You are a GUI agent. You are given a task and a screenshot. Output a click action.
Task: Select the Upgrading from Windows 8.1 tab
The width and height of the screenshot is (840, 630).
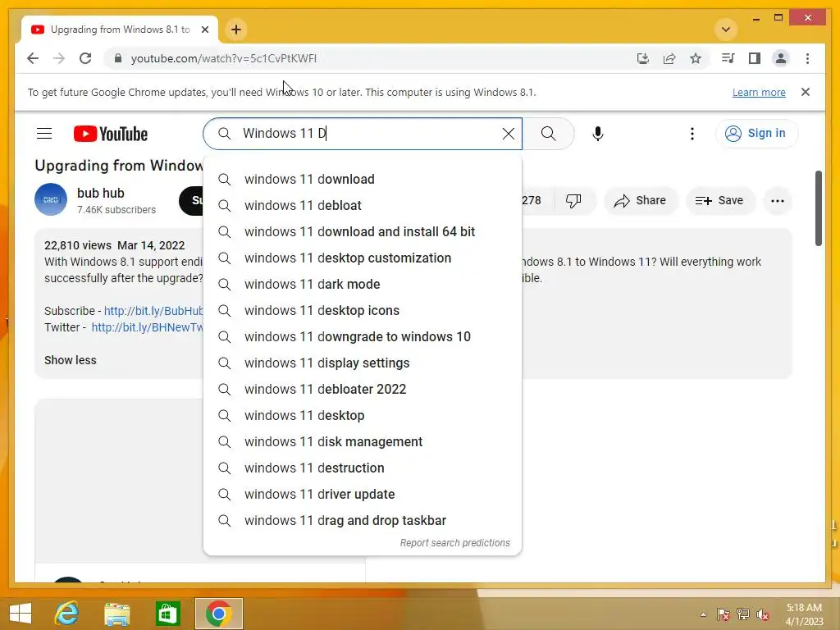click(120, 30)
